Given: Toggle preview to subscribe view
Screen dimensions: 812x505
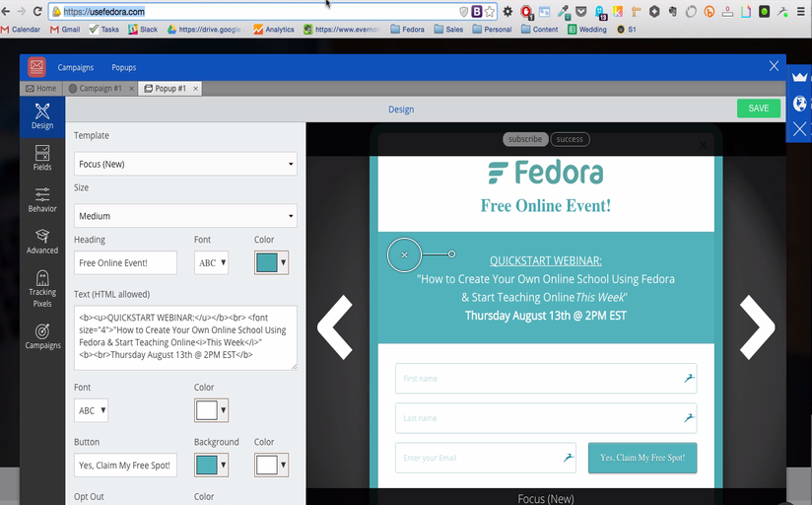Looking at the screenshot, I should coord(525,139).
